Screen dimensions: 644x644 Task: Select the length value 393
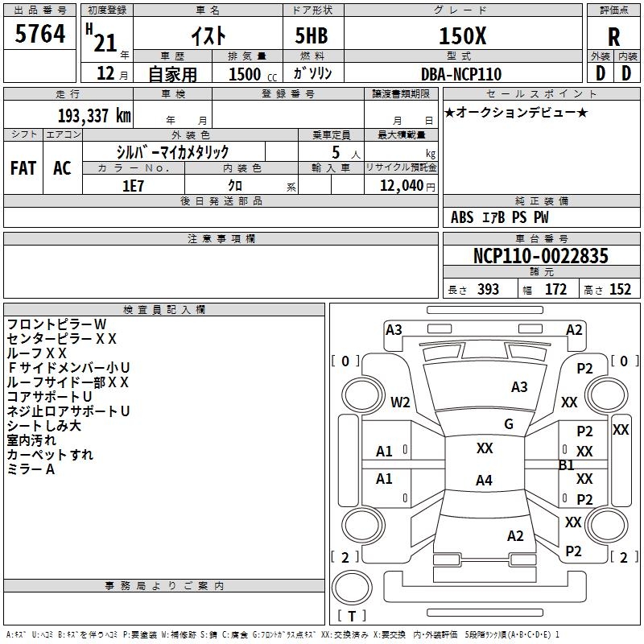pyautogui.click(x=488, y=290)
